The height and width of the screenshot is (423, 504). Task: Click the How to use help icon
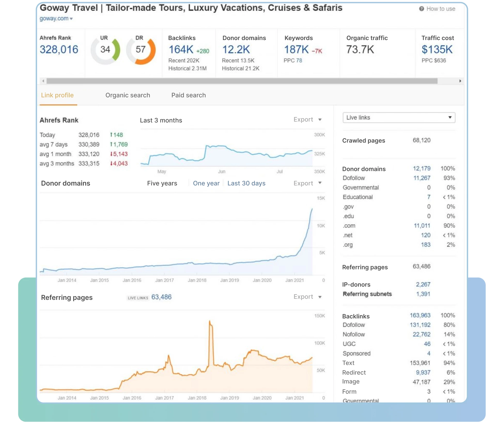(x=421, y=9)
